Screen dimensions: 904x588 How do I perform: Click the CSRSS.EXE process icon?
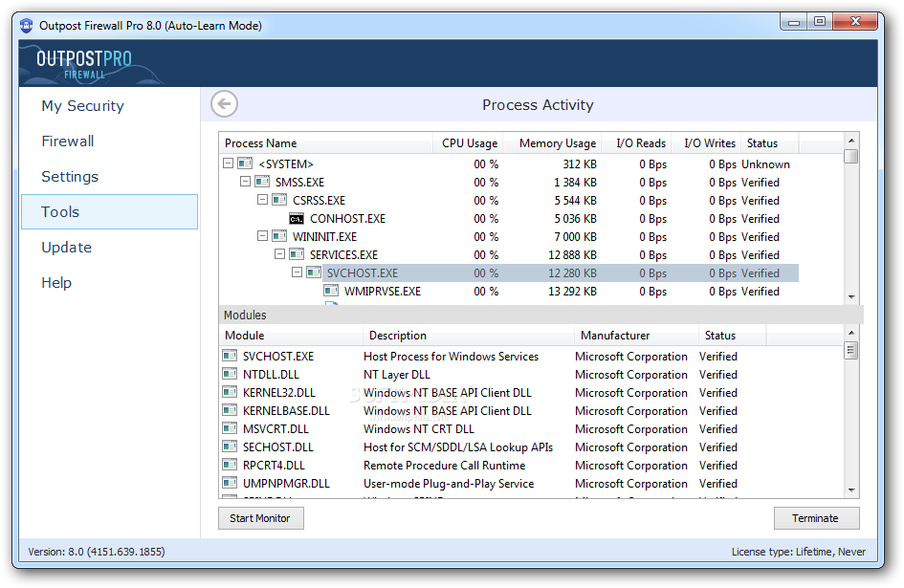pyautogui.click(x=279, y=200)
